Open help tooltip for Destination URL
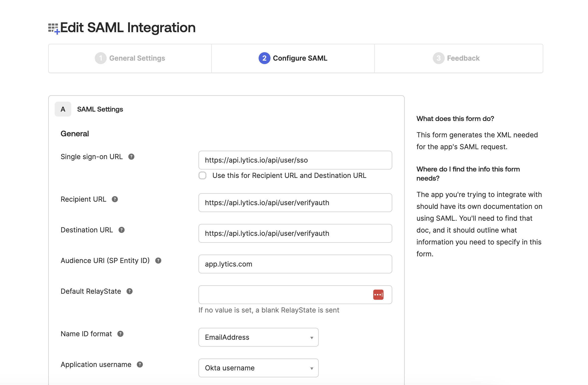This screenshot has height=385, width=588. (121, 230)
